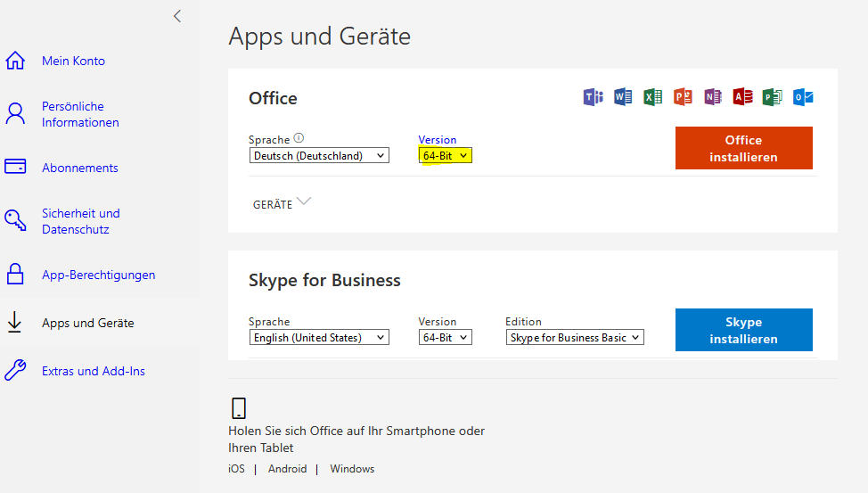Select App-Berechtigungen in sidebar
This screenshot has height=493, width=868.
tap(99, 275)
